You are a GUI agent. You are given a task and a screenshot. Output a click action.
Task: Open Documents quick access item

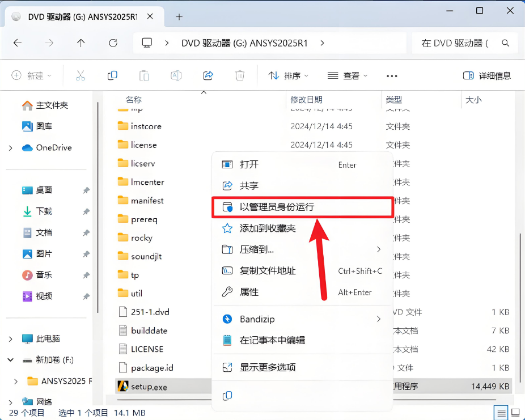(x=37, y=232)
